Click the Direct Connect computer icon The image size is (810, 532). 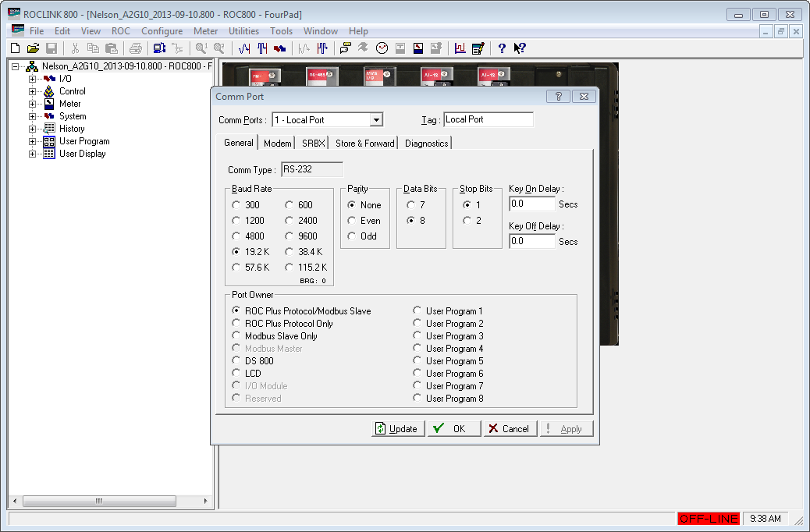tap(160, 48)
